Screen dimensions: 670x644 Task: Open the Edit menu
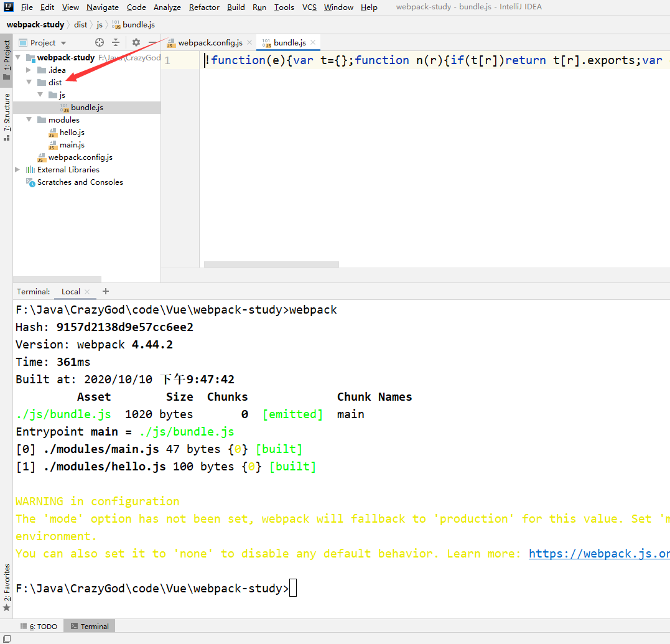click(47, 7)
